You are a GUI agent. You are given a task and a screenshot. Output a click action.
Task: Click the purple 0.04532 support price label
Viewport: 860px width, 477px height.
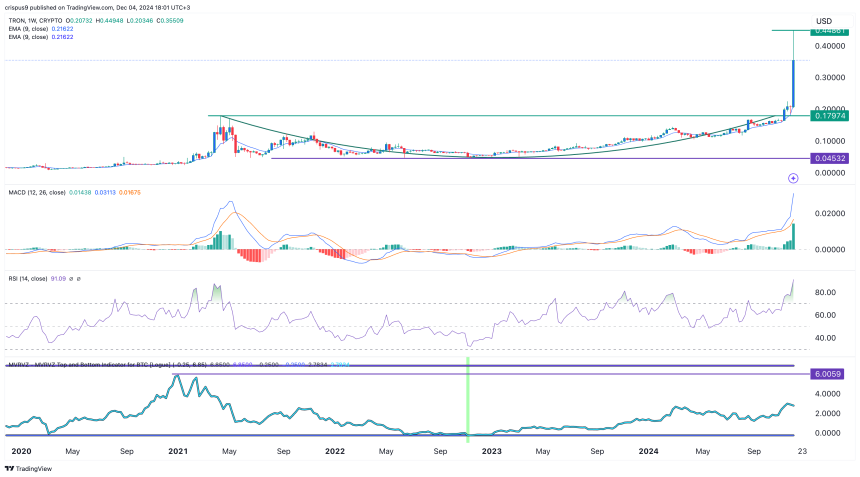(825, 158)
